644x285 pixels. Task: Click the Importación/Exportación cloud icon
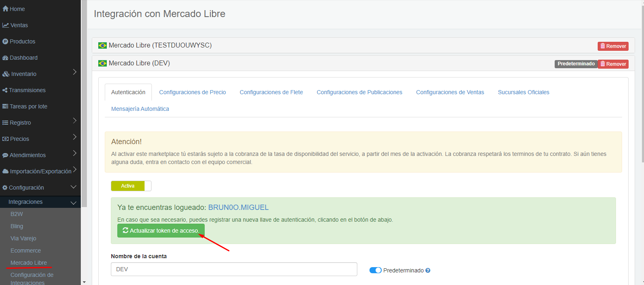click(6, 171)
